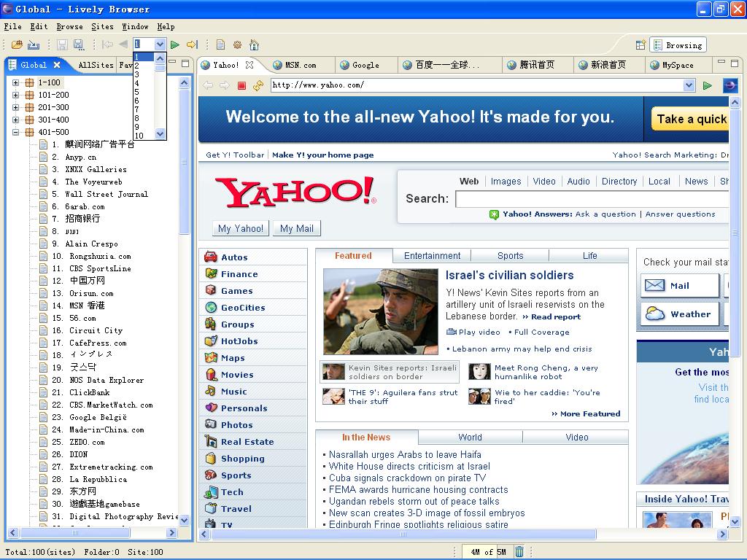This screenshot has width=747, height=560.
Task: Click the My Yahoo! button
Action: pyautogui.click(x=241, y=228)
